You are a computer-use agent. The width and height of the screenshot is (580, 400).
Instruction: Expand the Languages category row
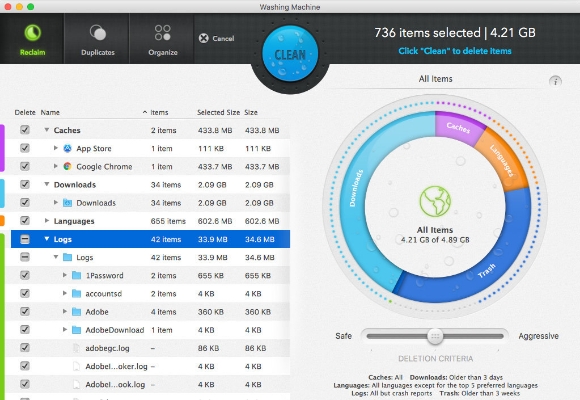click(47, 221)
